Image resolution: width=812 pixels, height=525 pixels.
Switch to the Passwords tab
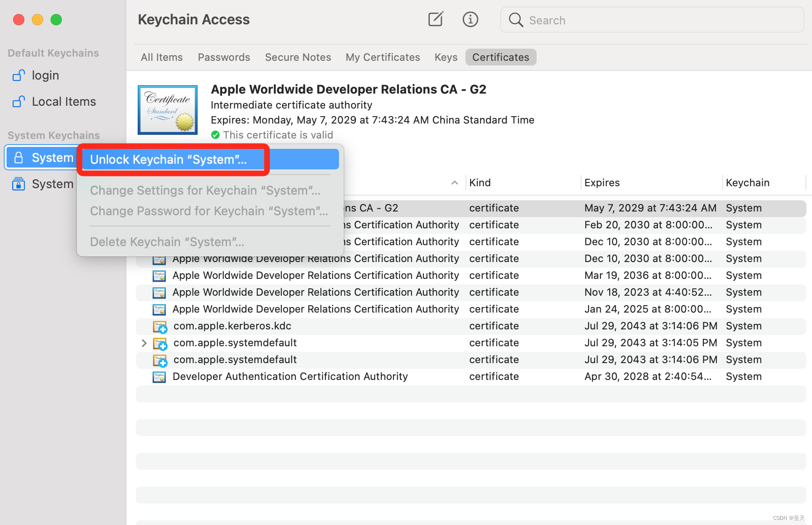[x=224, y=57]
